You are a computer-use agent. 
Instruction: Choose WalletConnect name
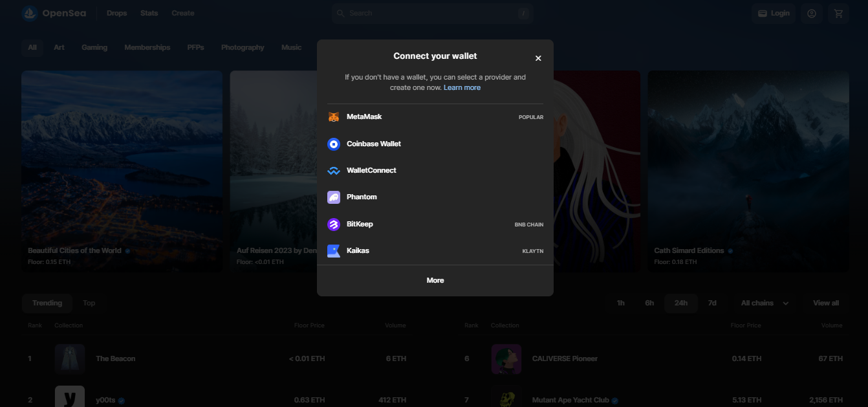371,170
